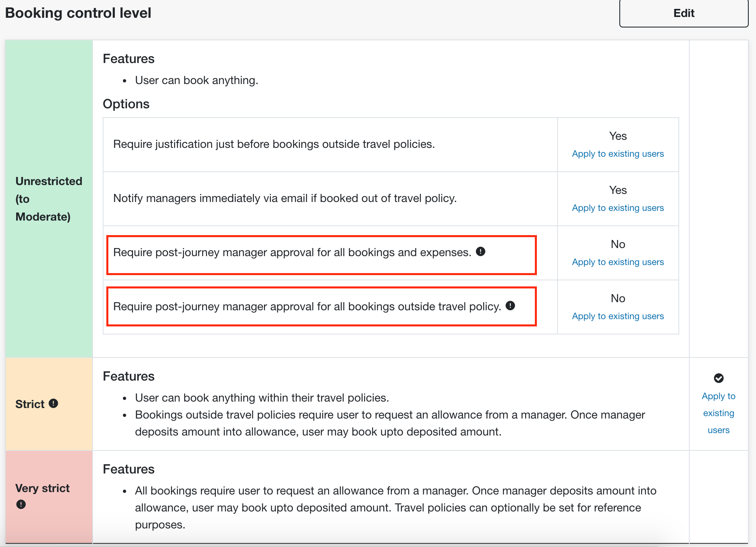Apply all bookings and expenses approval to existing users
756x547 pixels.
[618, 262]
